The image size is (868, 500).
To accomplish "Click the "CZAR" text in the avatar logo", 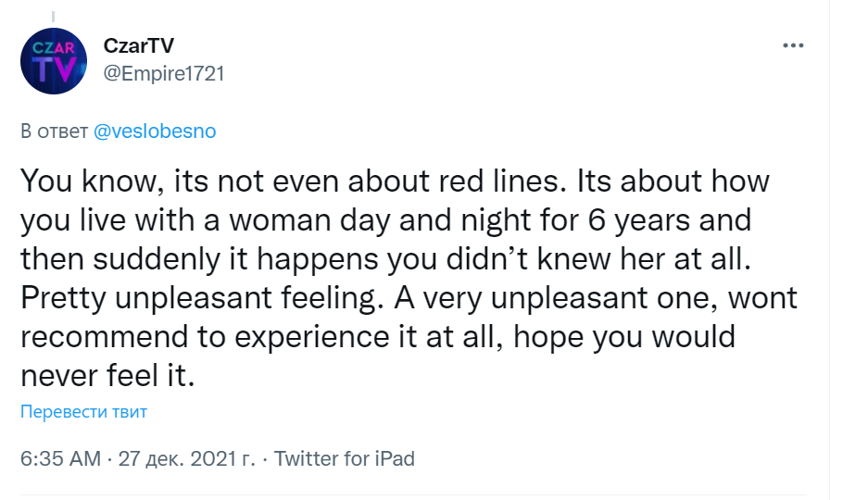I will click(55, 47).
